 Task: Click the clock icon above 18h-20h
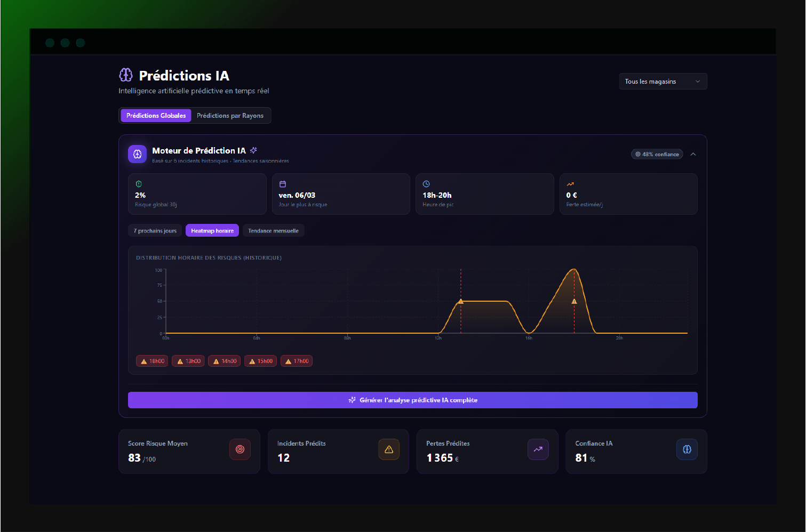(x=426, y=184)
